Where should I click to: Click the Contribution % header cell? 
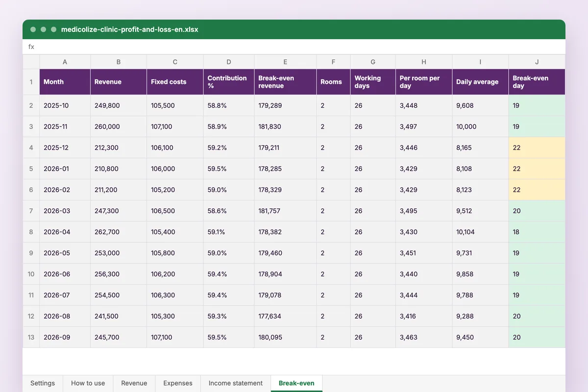[229, 82]
